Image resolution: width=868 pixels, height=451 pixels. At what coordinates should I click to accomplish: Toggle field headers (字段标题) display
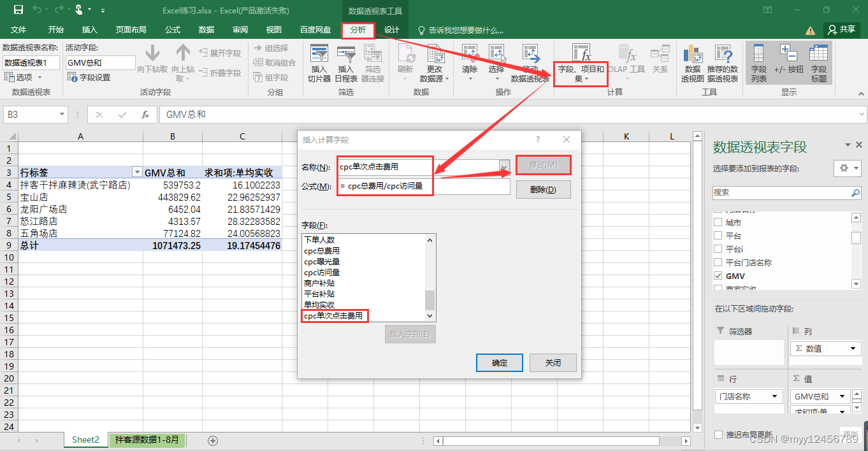click(819, 64)
